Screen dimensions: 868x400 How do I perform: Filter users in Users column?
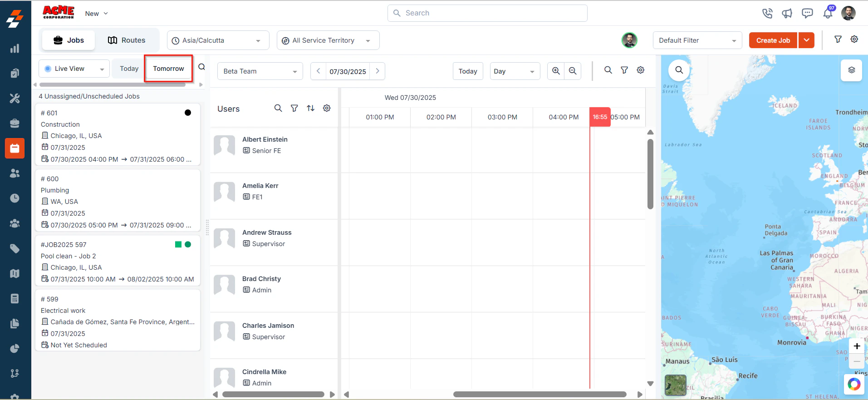click(x=294, y=108)
